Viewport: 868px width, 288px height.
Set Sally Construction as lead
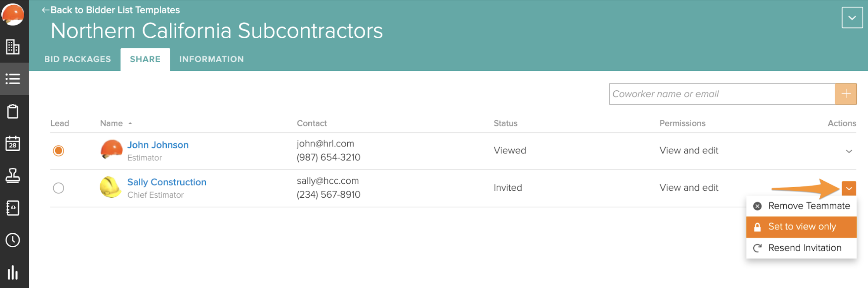click(59, 188)
